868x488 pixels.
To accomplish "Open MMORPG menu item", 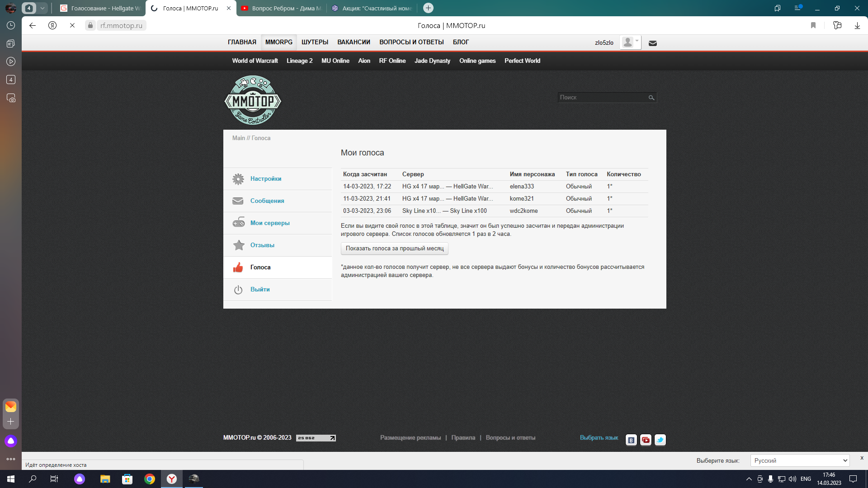I will point(279,42).
